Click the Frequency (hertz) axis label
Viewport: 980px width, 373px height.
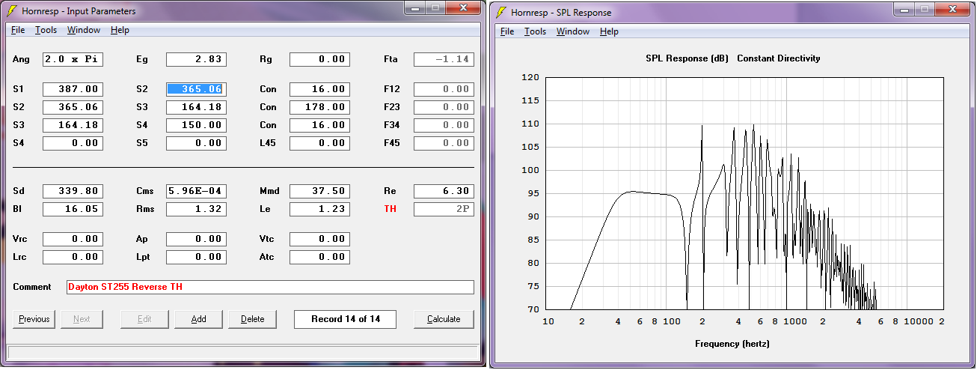coord(732,344)
